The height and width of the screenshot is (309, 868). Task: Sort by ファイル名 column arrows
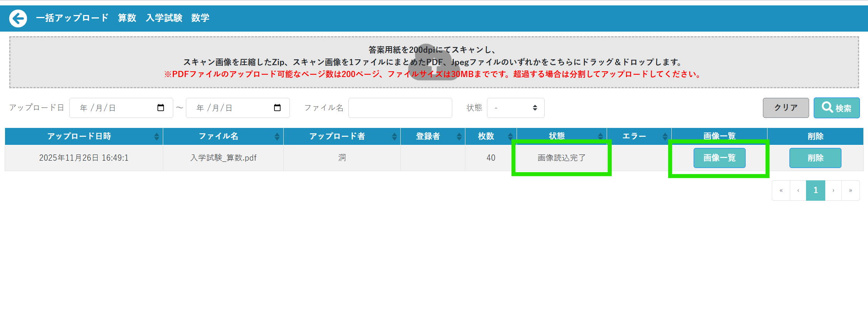pyautogui.click(x=277, y=136)
